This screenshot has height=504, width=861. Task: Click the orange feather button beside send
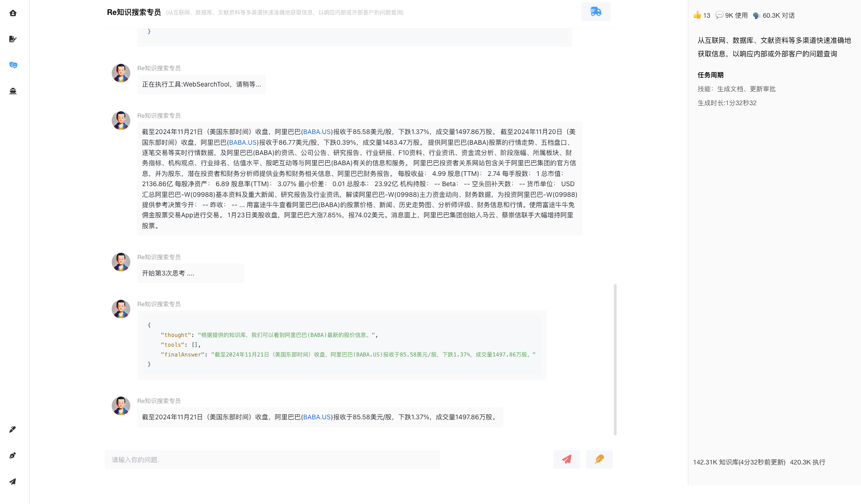(599, 459)
